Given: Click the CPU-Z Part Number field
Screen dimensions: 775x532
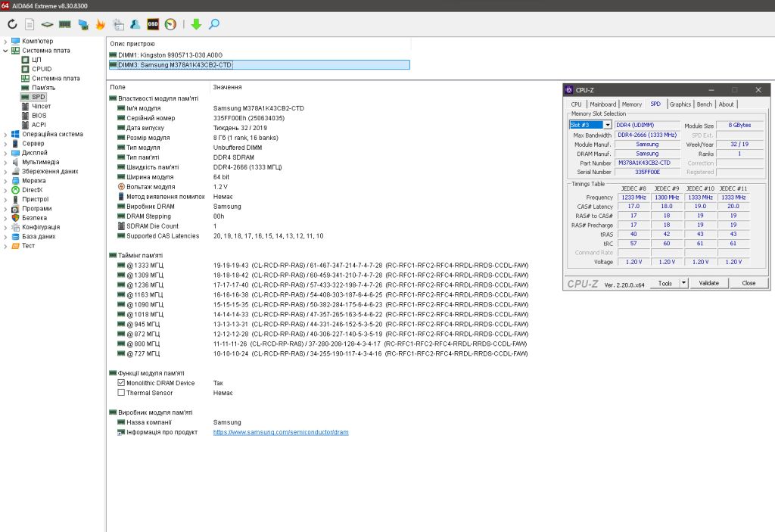Looking at the screenshot, I should point(647,163).
